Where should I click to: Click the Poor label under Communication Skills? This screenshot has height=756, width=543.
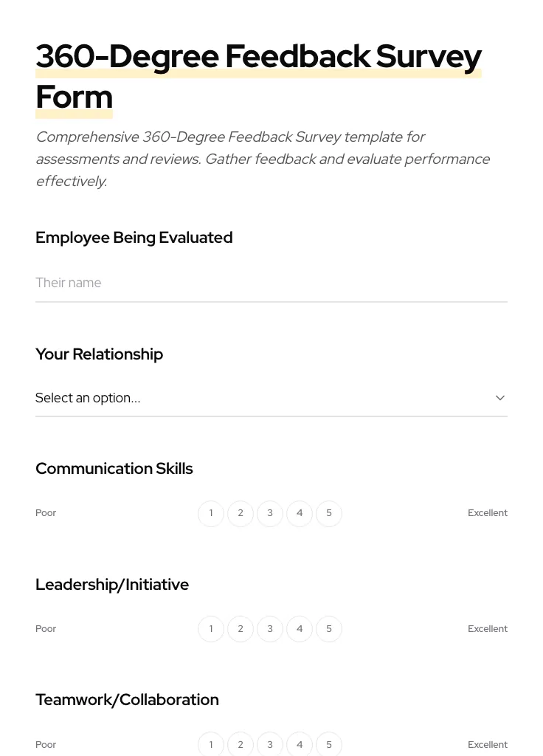[x=46, y=512]
